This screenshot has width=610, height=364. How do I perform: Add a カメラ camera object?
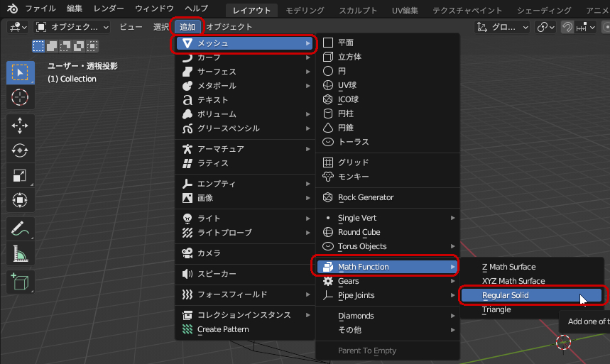point(246,253)
